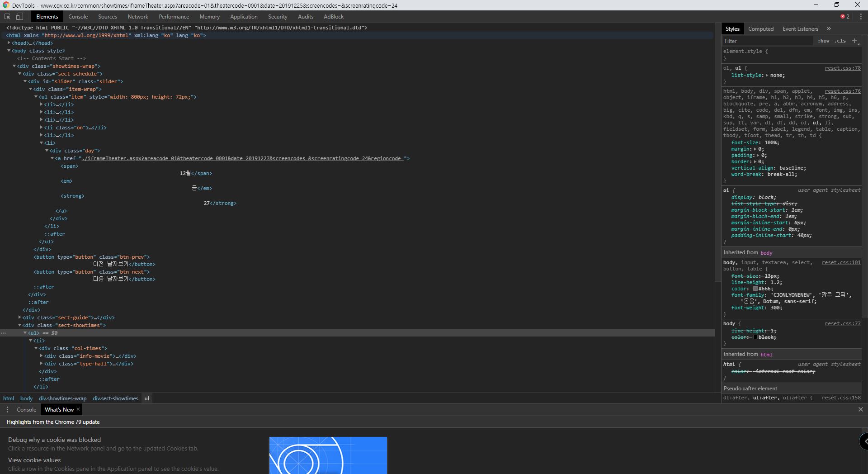
Task: Click the "Debug why a cookie was blocked" item
Action: pos(54,440)
